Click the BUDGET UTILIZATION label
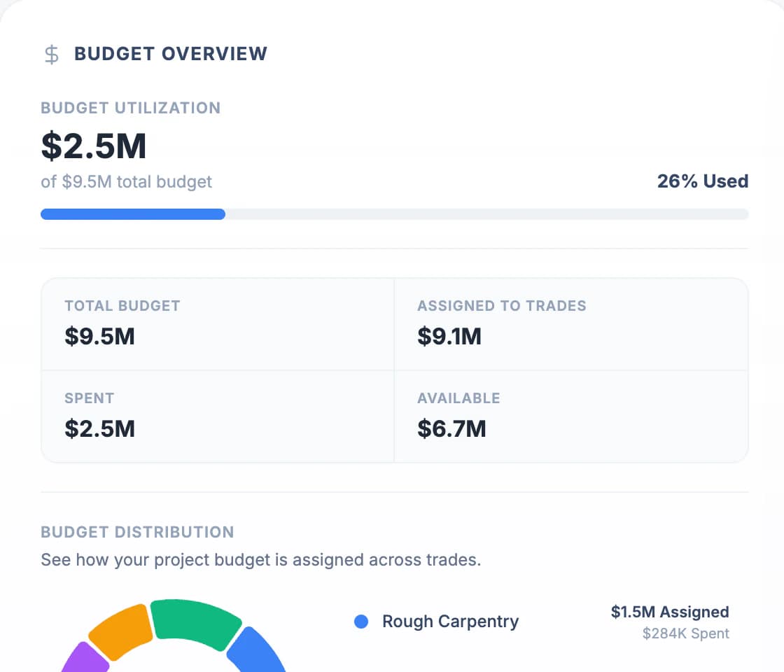The image size is (784, 672). [130, 108]
